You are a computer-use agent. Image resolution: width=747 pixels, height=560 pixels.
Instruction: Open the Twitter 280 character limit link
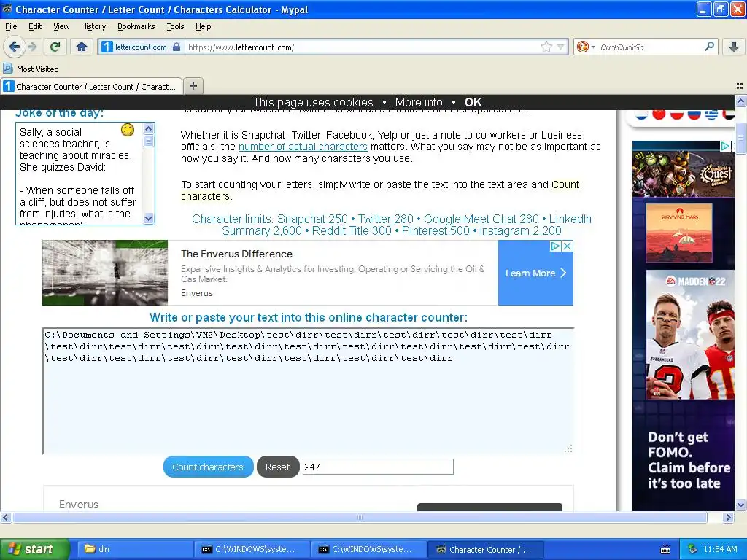coord(385,219)
